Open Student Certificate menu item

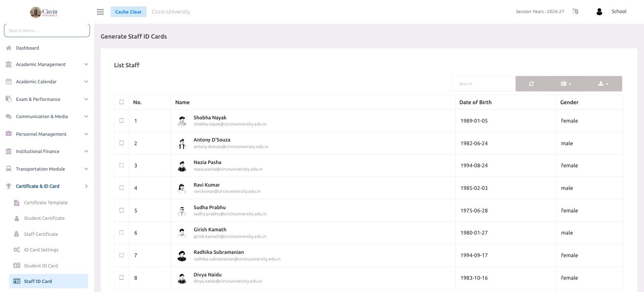[44, 218]
